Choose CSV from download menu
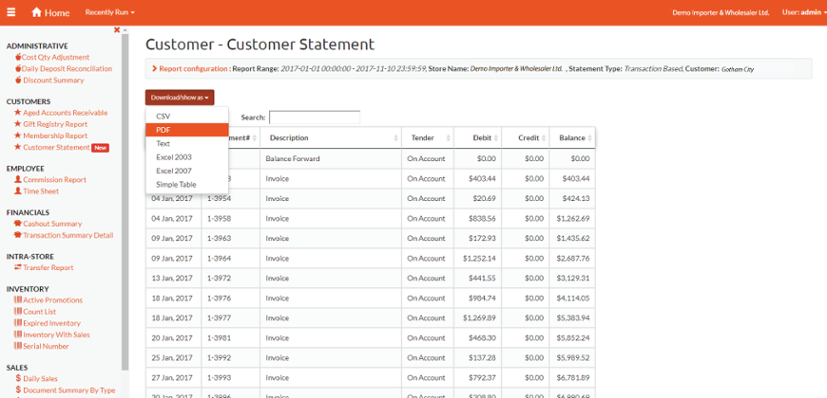The height and width of the screenshot is (398, 827). click(x=187, y=116)
